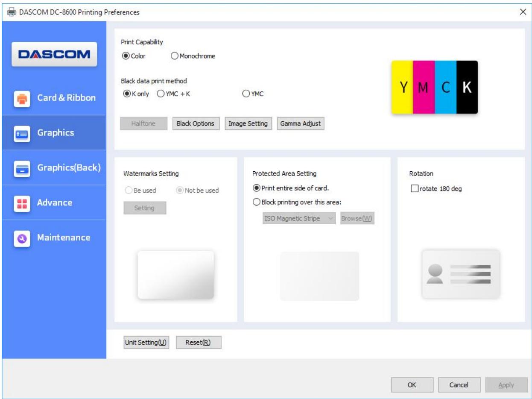The image size is (532, 399).
Task: Select watermark Not be used option
Action: point(197,191)
